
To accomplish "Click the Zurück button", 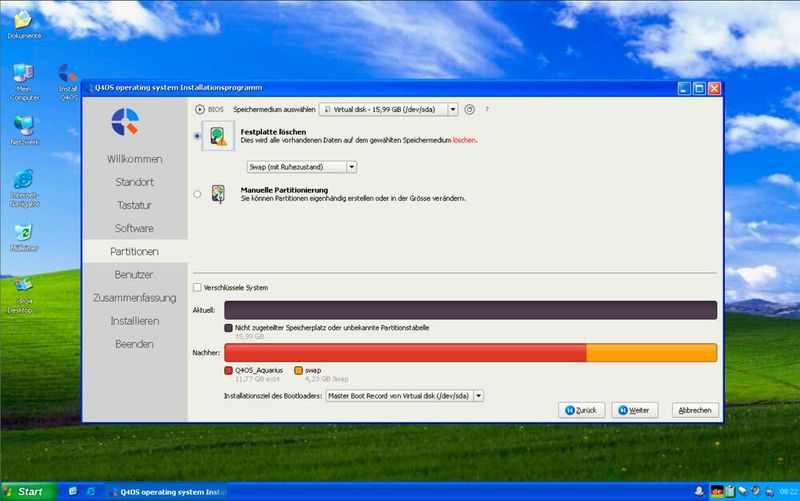I will [582, 410].
